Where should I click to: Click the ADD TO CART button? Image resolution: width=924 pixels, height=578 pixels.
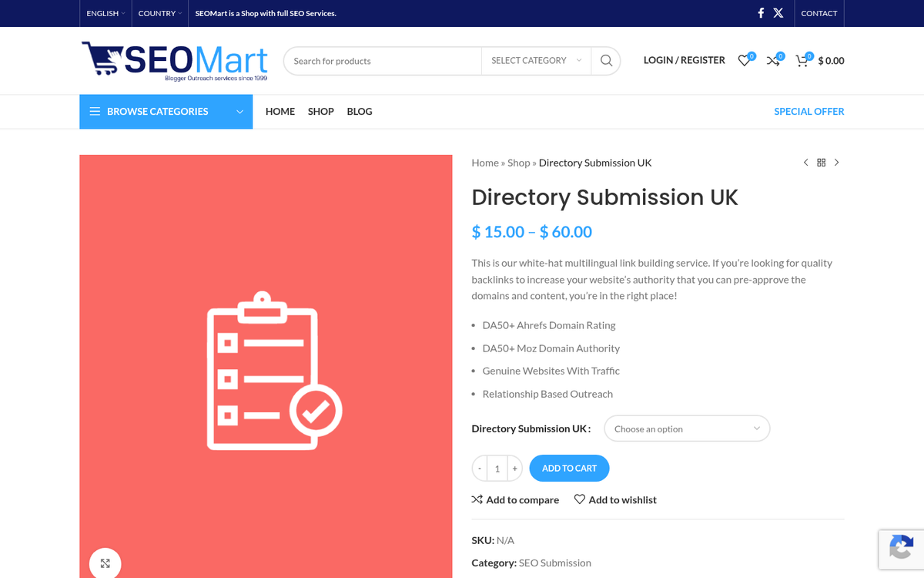click(x=569, y=468)
